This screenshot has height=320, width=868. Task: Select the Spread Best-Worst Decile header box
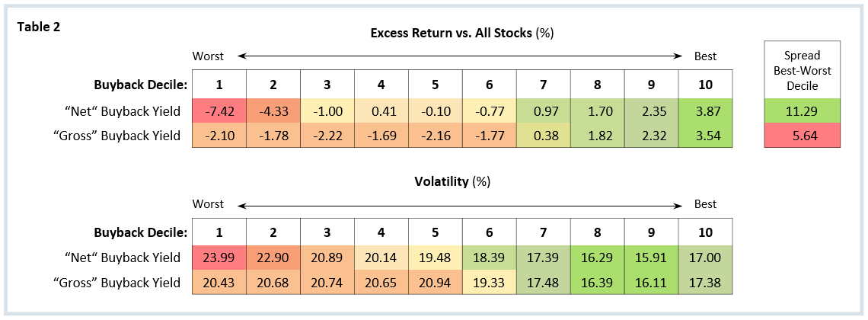click(x=802, y=70)
